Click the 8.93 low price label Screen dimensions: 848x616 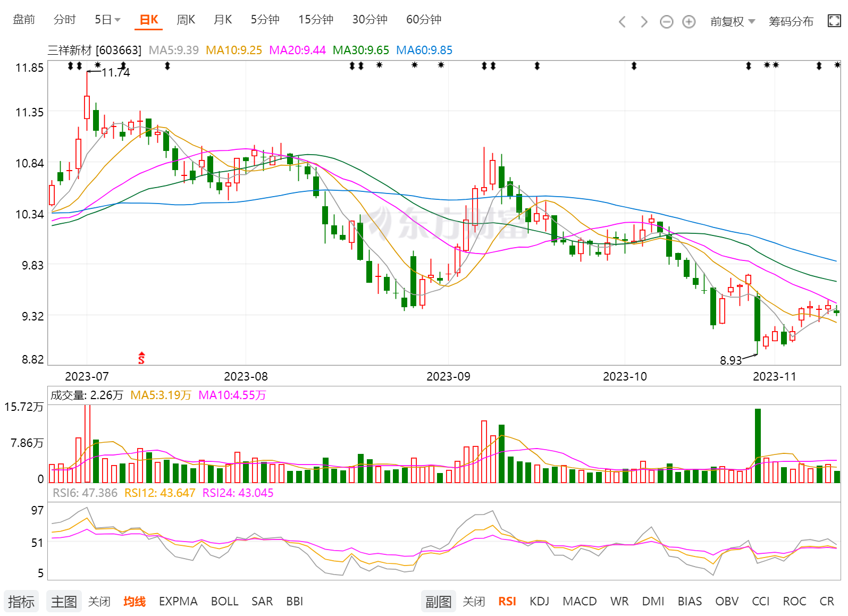click(731, 360)
